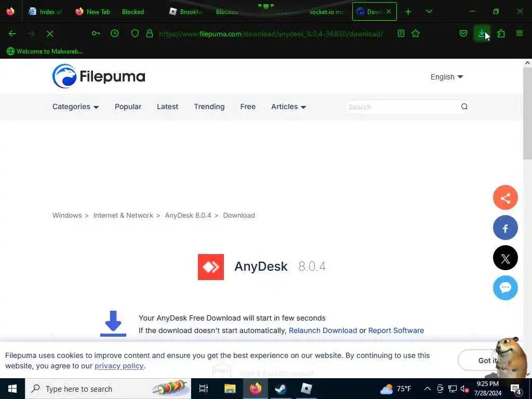The height and width of the screenshot is (399, 532).
Task: Toggle reader view icon in address bar
Action: pyautogui.click(x=401, y=33)
